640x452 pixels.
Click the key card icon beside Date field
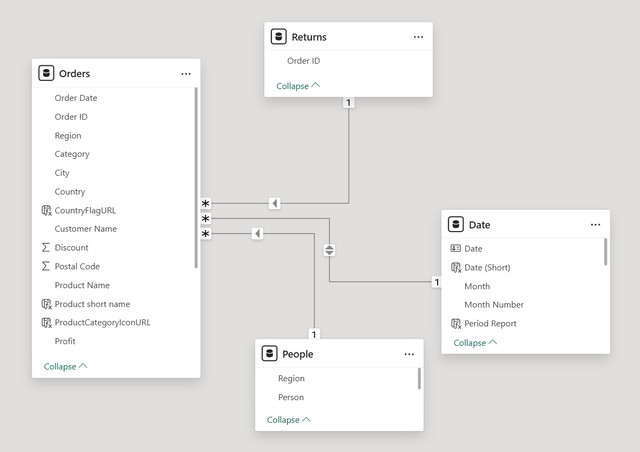[x=456, y=248]
